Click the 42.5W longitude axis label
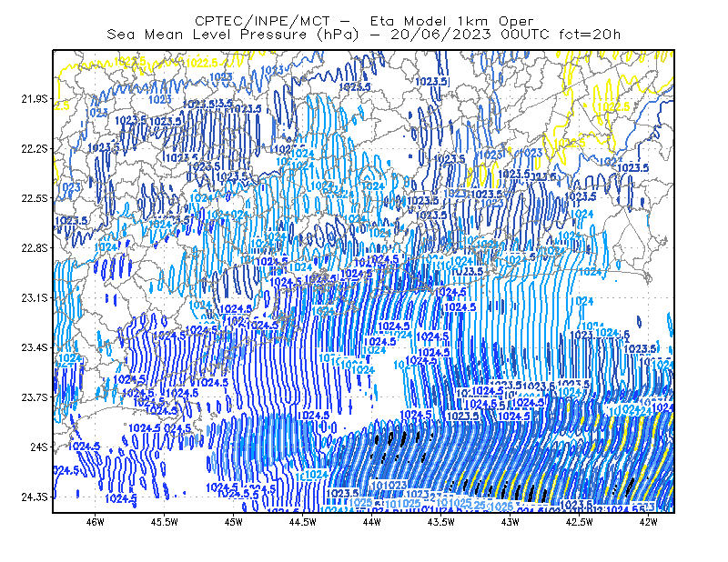Image resolution: width=728 pixels, height=562 pixels. tap(580, 522)
